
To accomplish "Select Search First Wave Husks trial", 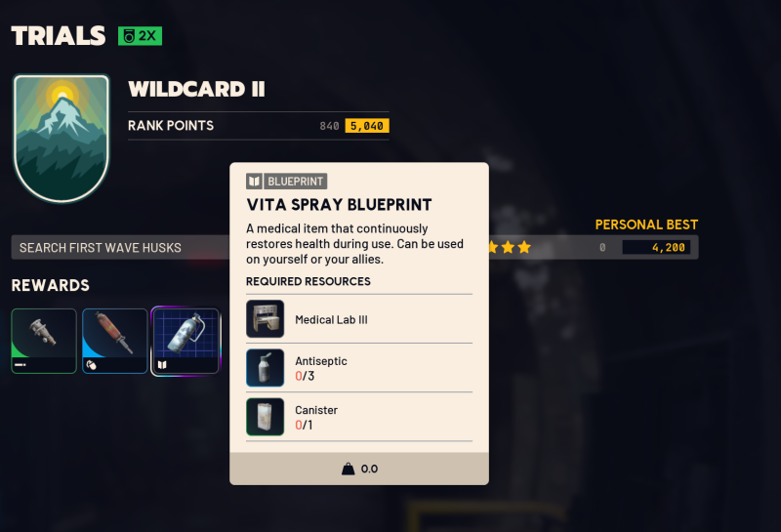I will (x=120, y=248).
